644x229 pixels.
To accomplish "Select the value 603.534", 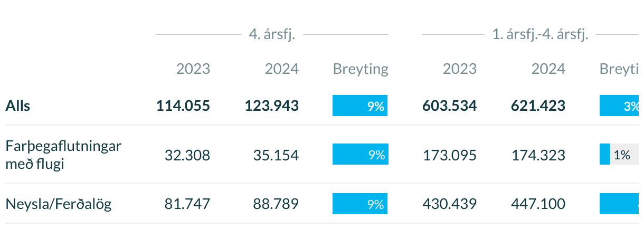I will [450, 106].
